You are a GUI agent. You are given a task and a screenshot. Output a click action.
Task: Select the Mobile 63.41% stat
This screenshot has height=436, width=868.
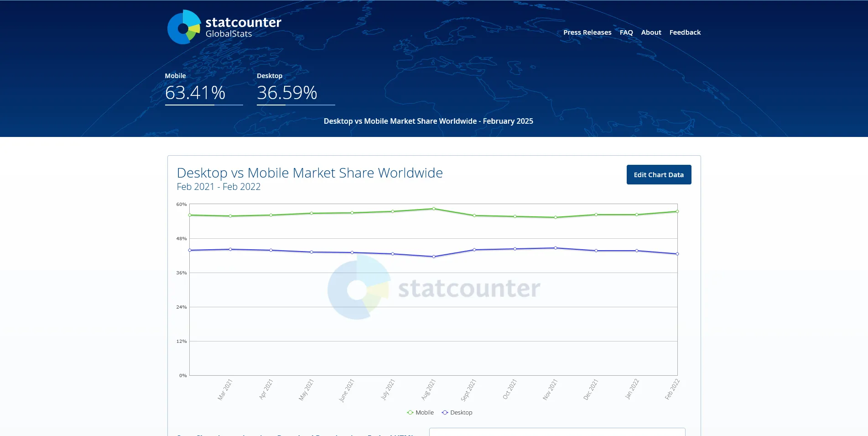[195, 93]
